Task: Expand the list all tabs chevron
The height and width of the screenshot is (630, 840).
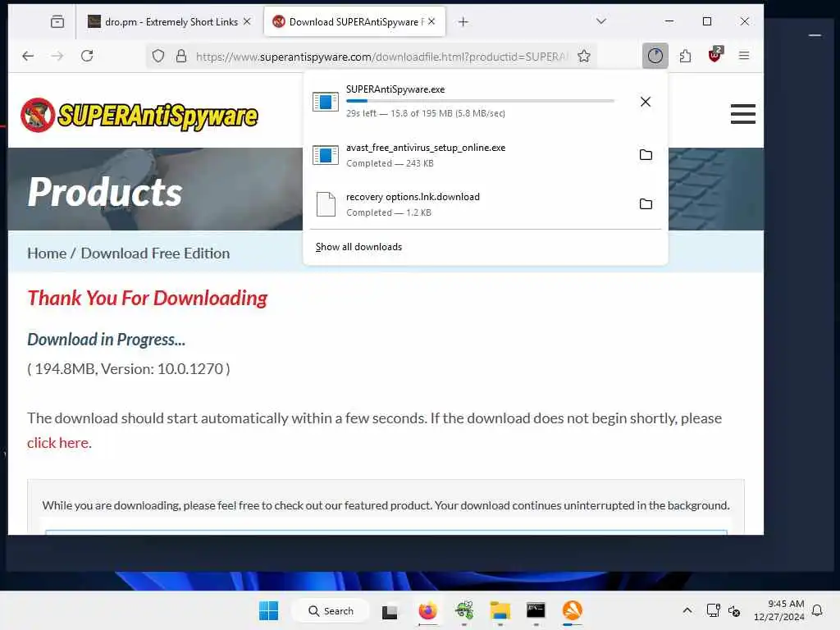Action: tap(601, 21)
